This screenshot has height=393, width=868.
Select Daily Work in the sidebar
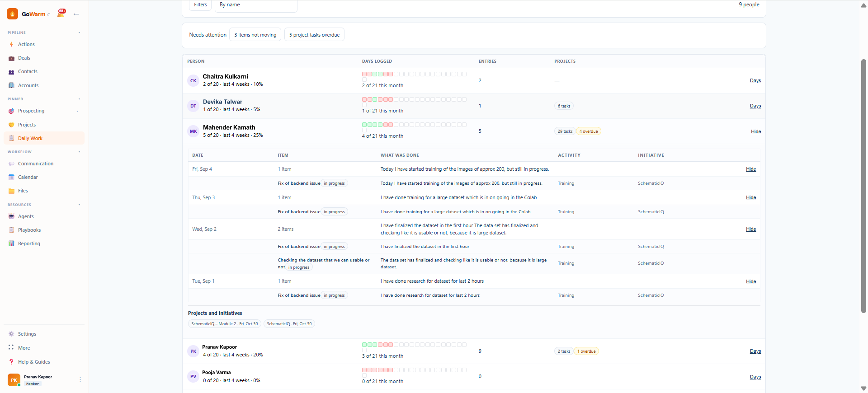pos(44,138)
